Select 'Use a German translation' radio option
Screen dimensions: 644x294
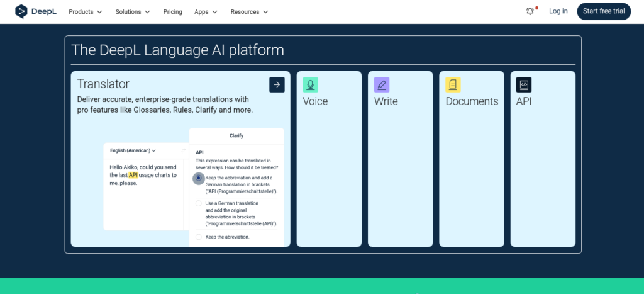tap(199, 203)
